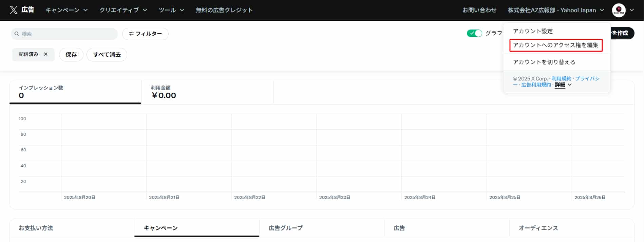Select アカウント設定 from the menu
Viewport: 644px width, 242px height.
[533, 31]
